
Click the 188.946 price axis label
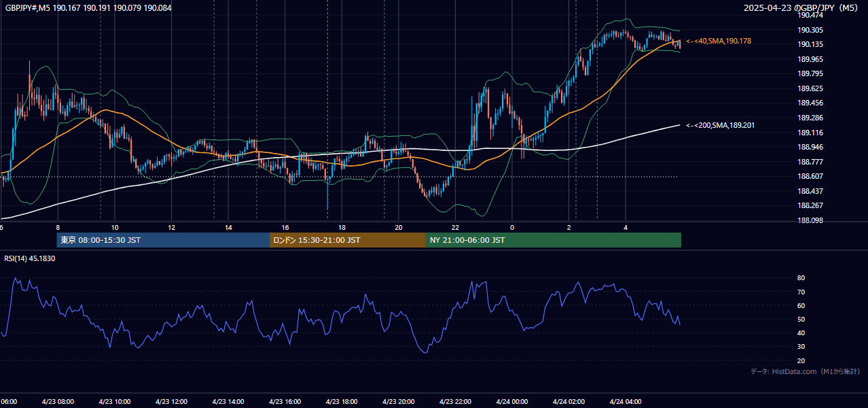810,147
